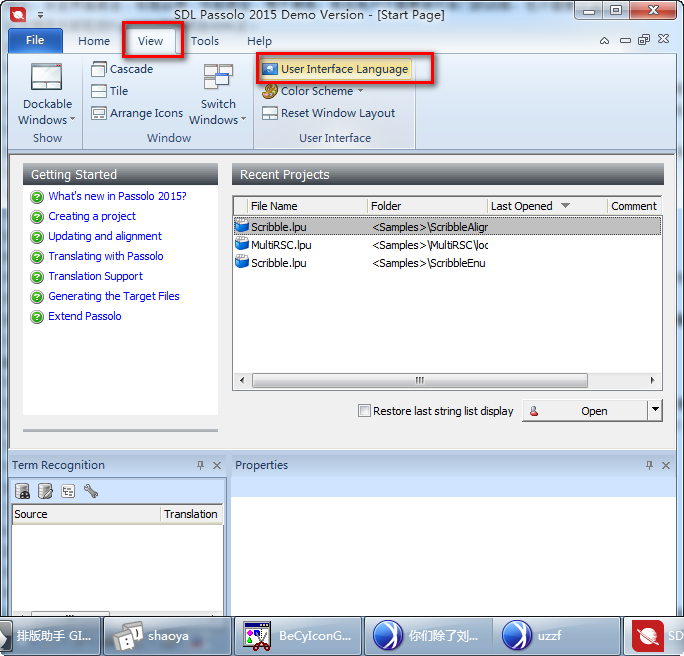This screenshot has width=684, height=656.
Task: Open the uzzf taskbar item
Action: 557,636
